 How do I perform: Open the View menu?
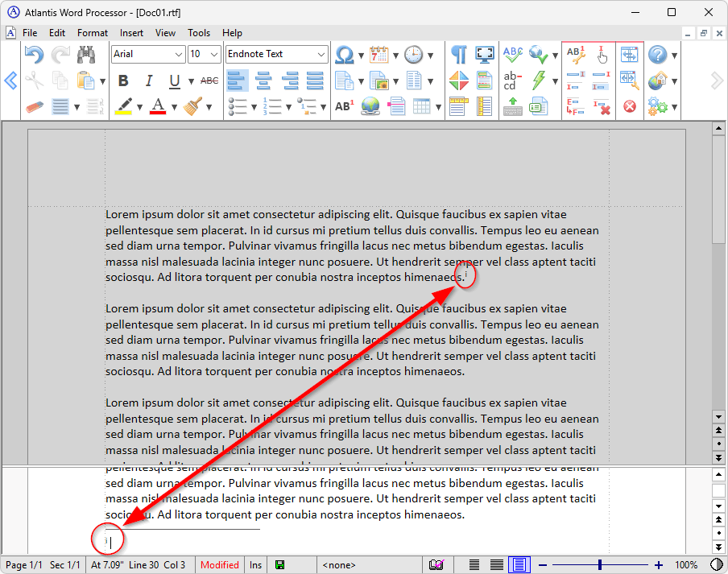165,33
